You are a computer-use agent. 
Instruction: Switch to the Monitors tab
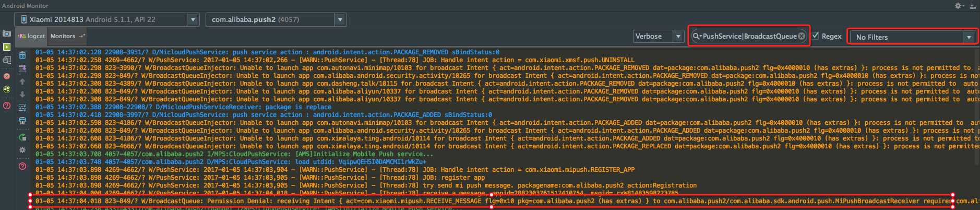click(66, 36)
